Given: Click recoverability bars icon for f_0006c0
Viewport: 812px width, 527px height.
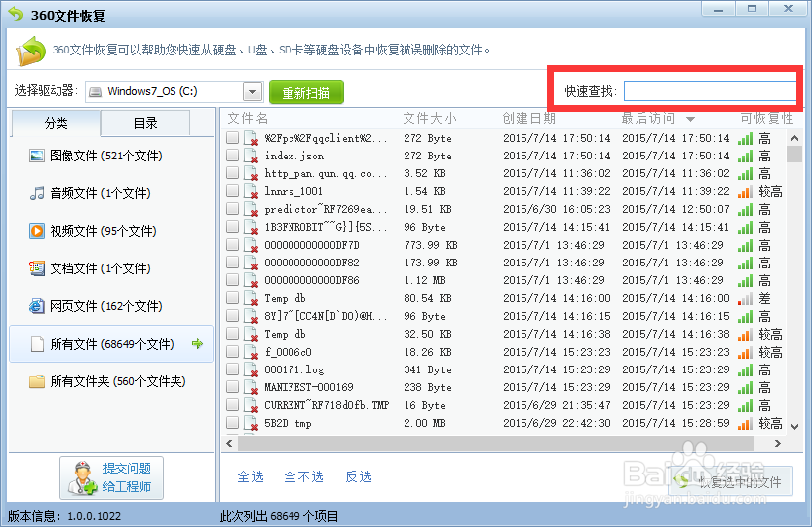Looking at the screenshot, I should (745, 352).
